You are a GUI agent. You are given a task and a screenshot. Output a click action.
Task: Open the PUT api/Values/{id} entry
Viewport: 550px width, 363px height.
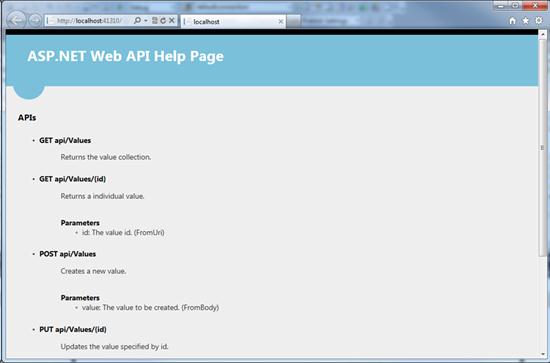pyautogui.click(x=73, y=330)
